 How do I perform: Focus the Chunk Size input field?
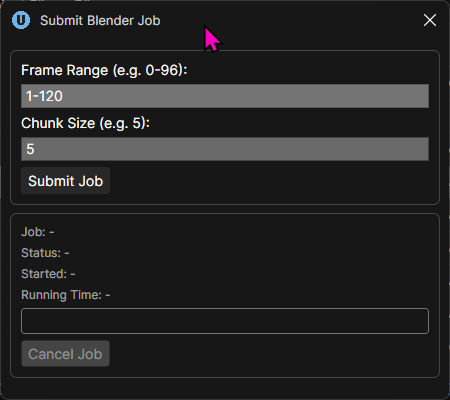click(225, 149)
